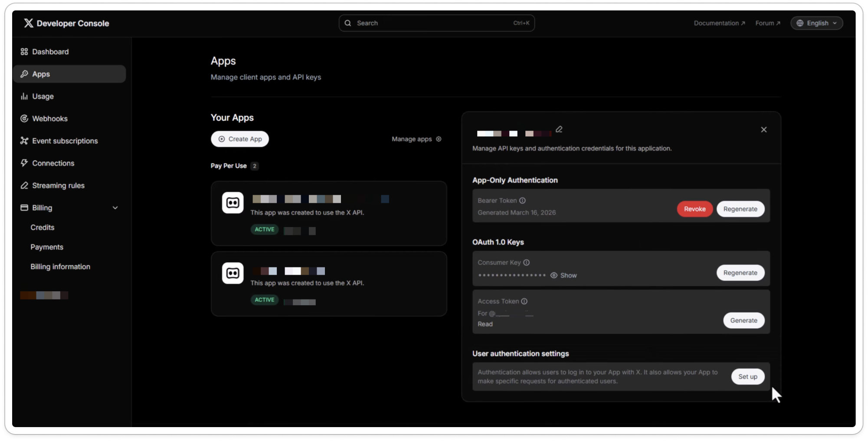The height and width of the screenshot is (441, 868).
Task: Click the gear icon next to Manage apps
Action: point(439,139)
